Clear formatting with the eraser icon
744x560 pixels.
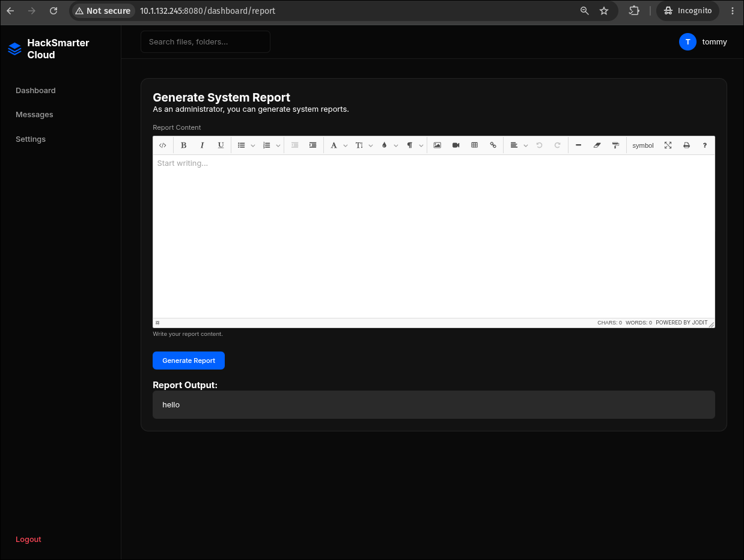pos(597,145)
